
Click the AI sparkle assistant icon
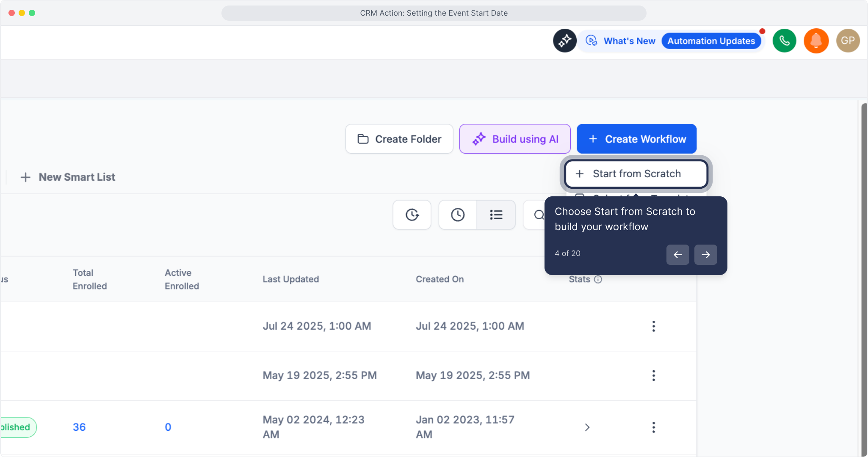tap(564, 41)
